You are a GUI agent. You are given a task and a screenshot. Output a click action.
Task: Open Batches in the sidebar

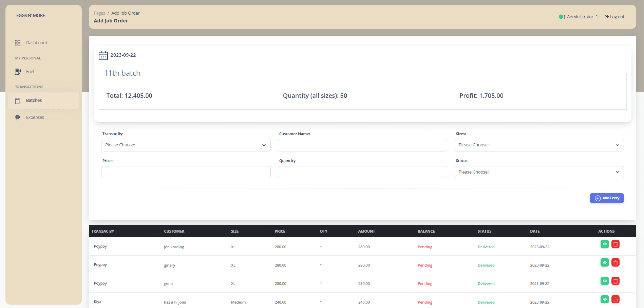click(43, 101)
